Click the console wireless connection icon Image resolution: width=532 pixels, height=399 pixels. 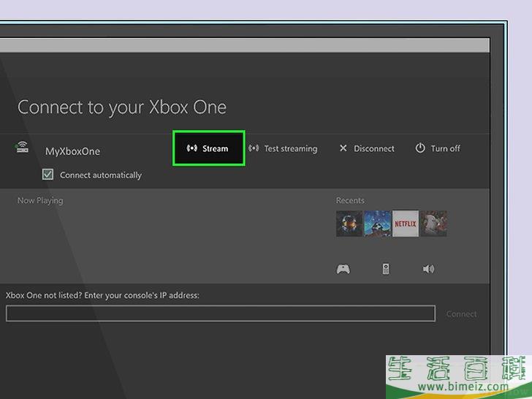click(23, 148)
